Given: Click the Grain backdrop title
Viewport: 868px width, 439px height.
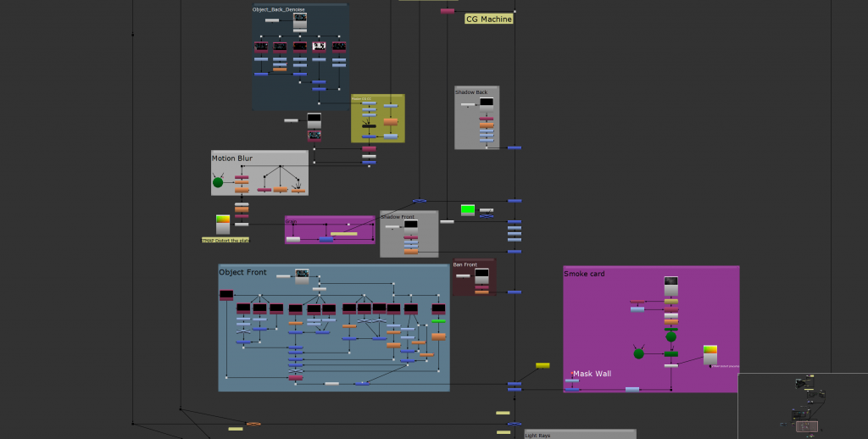Looking at the screenshot, I should pyautogui.click(x=291, y=221).
